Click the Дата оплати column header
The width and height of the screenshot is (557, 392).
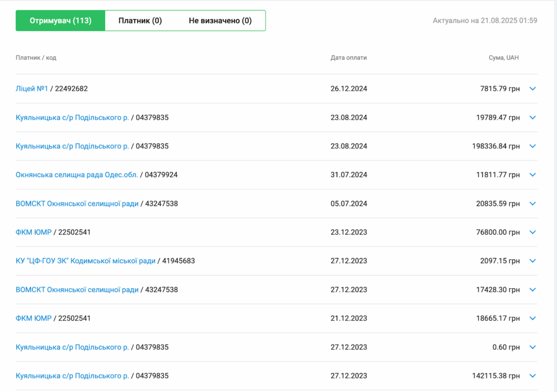tap(349, 58)
